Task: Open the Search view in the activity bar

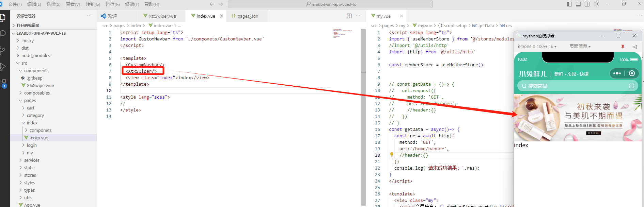Action: coord(3,33)
